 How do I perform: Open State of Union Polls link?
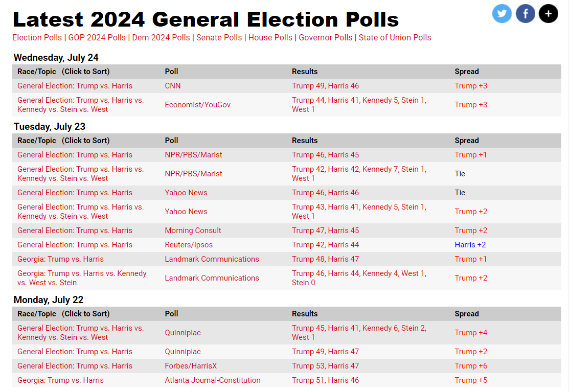click(395, 38)
